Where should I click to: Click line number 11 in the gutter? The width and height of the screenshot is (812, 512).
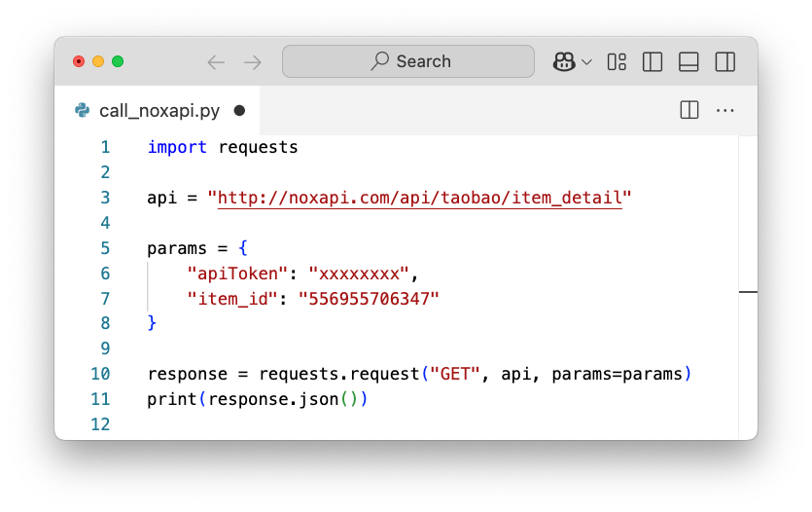(100, 399)
